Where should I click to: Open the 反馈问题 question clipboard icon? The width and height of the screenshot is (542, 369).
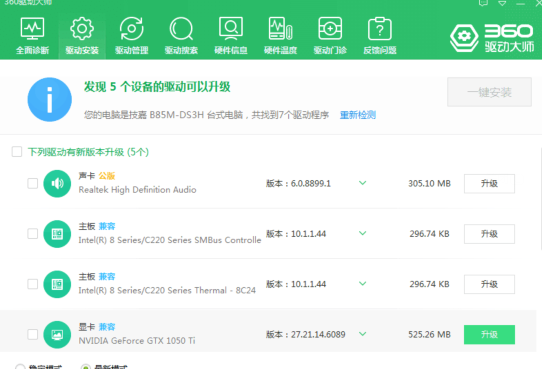click(x=380, y=28)
